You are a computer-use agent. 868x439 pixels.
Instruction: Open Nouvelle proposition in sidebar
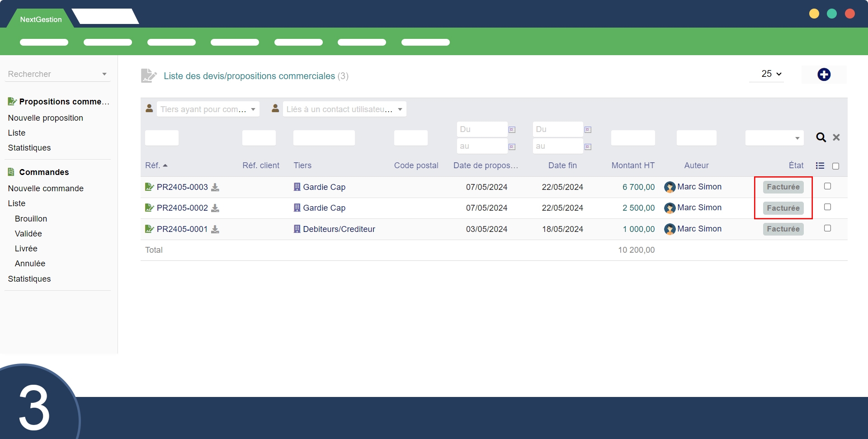46,118
